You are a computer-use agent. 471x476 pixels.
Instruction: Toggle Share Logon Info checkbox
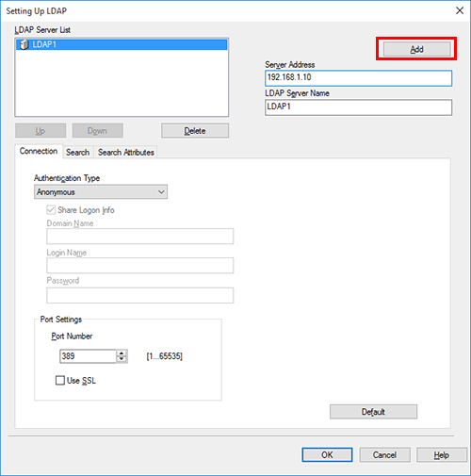coord(51,210)
